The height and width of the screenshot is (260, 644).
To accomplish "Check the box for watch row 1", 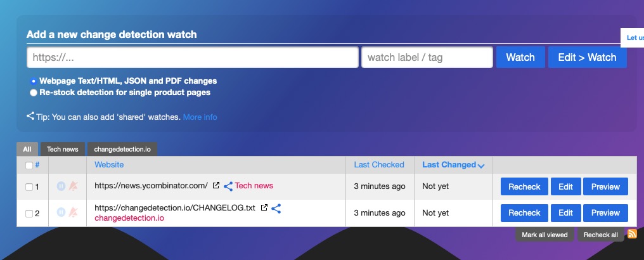I will (29, 187).
